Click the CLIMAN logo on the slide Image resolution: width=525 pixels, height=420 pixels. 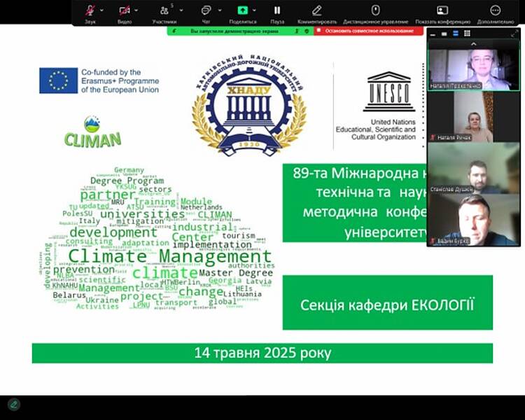[92, 132]
